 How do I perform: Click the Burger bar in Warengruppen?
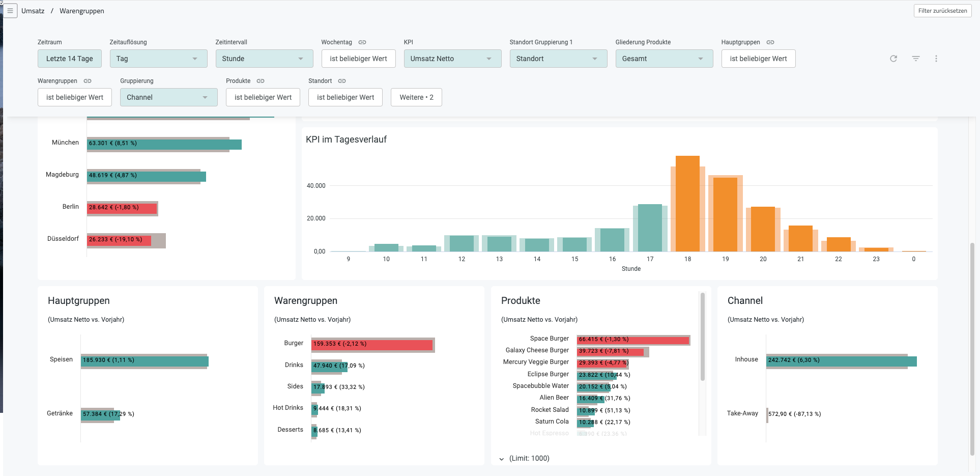[372, 345]
